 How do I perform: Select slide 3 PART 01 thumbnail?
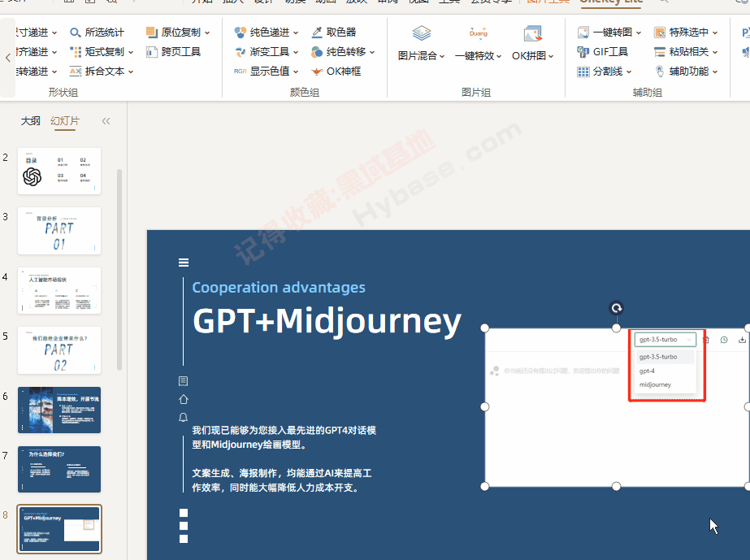click(x=59, y=231)
